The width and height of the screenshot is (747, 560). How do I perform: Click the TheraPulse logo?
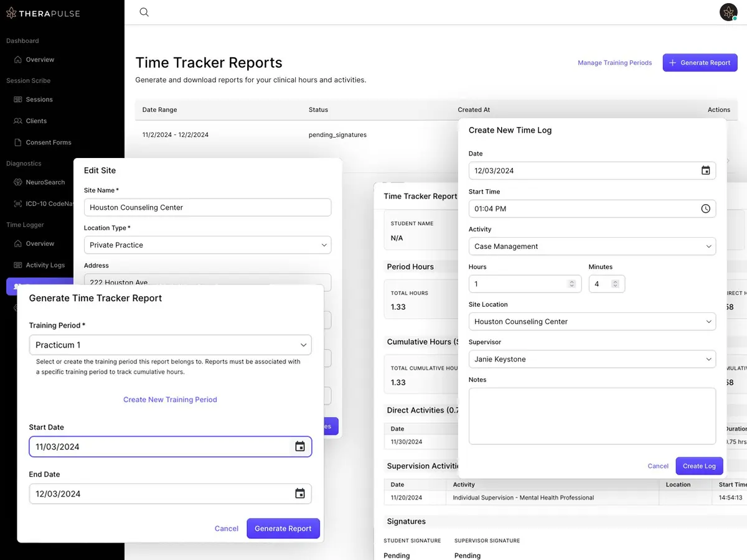pyautogui.click(x=43, y=13)
